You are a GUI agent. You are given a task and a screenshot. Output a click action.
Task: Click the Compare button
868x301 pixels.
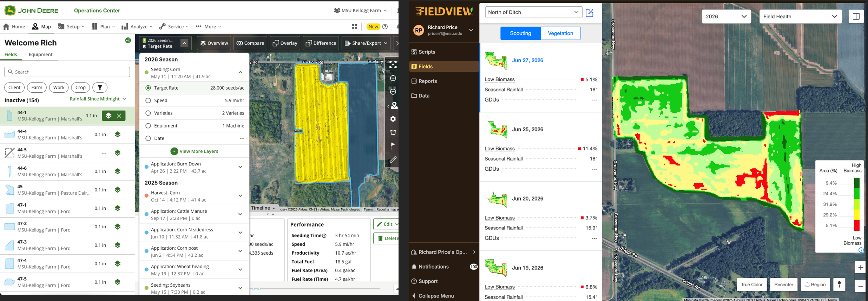[x=250, y=43]
